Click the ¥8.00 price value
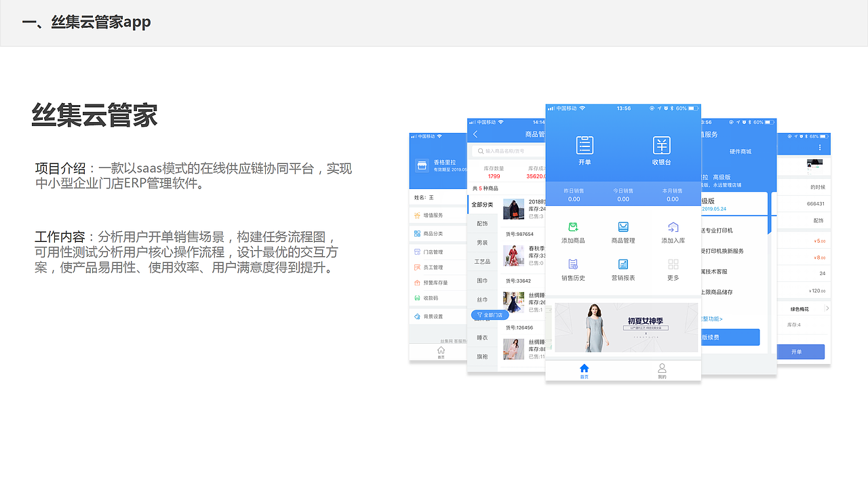The width and height of the screenshot is (868, 488). (819, 257)
